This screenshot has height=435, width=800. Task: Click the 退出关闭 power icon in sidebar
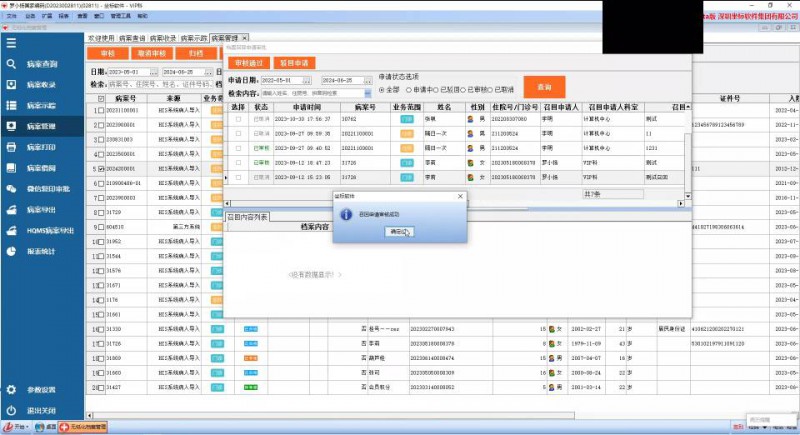tap(10, 410)
